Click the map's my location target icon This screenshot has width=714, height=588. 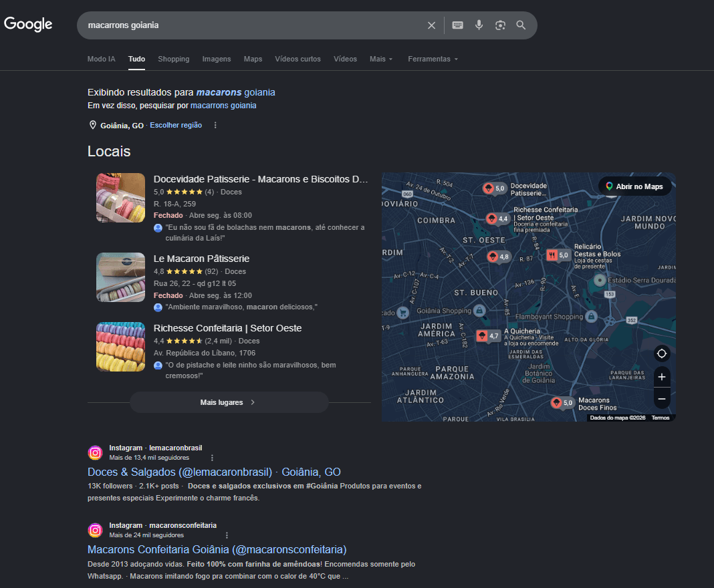pyautogui.click(x=662, y=353)
